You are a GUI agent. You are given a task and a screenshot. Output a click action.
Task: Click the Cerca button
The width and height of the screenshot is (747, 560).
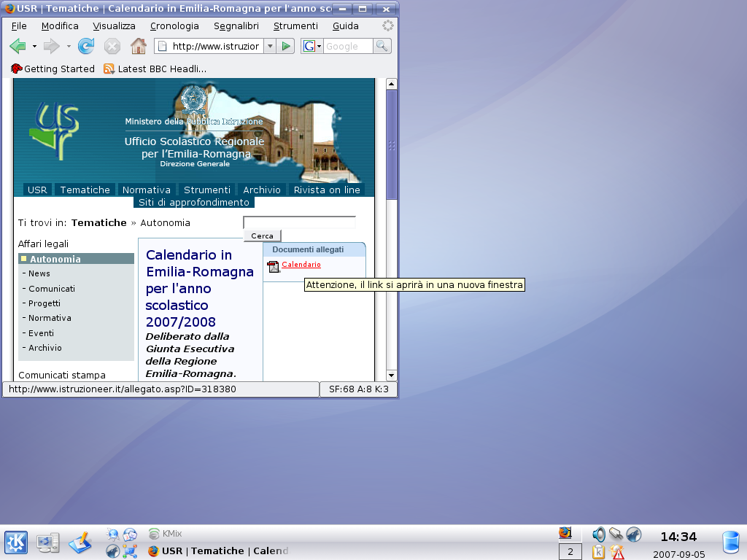[262, 236]
